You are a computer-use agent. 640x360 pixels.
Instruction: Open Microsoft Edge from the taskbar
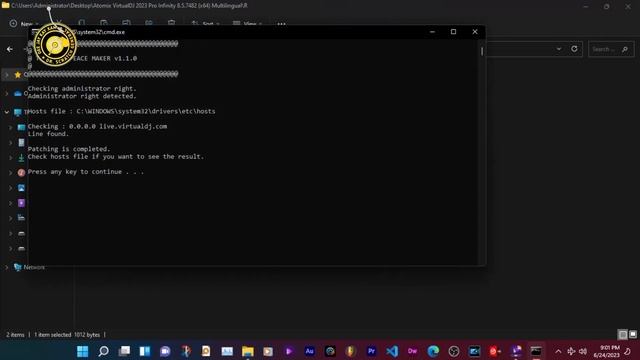[x=433, y=351]
